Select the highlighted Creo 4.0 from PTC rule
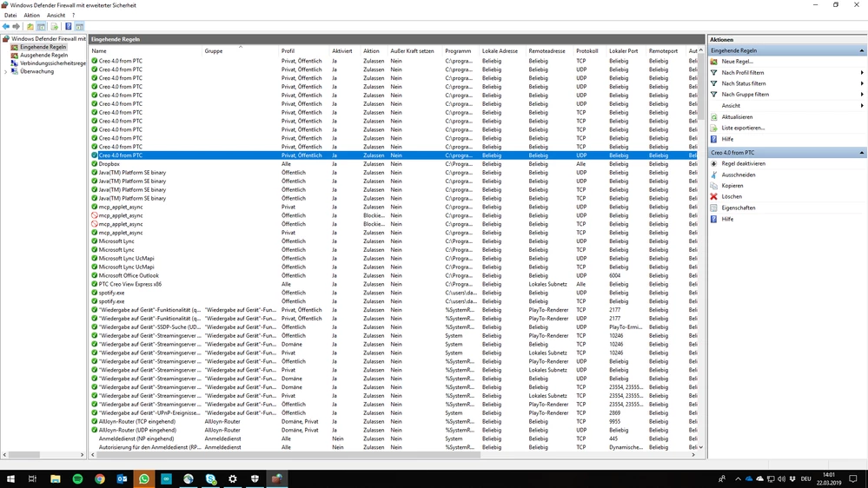The width and height of the screenshot is (868, 488). [x=393, y=155]
